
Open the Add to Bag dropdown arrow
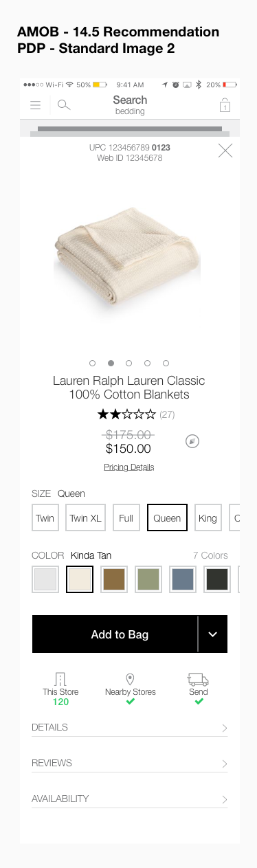213,634
